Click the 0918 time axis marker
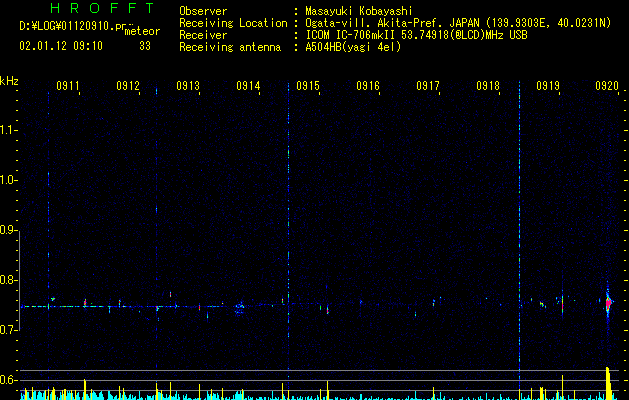This screenshot has height=400, width=629. pos(488,86)
